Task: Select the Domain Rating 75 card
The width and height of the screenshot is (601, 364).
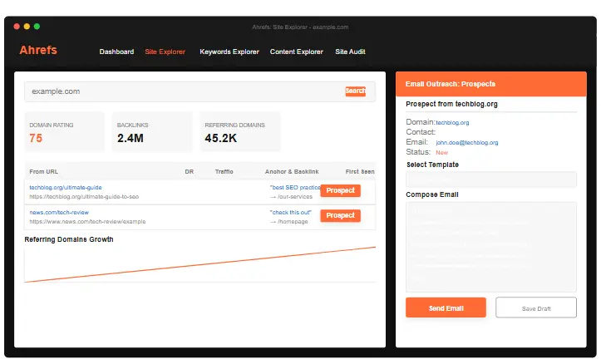Action: [x=64, y=132]
